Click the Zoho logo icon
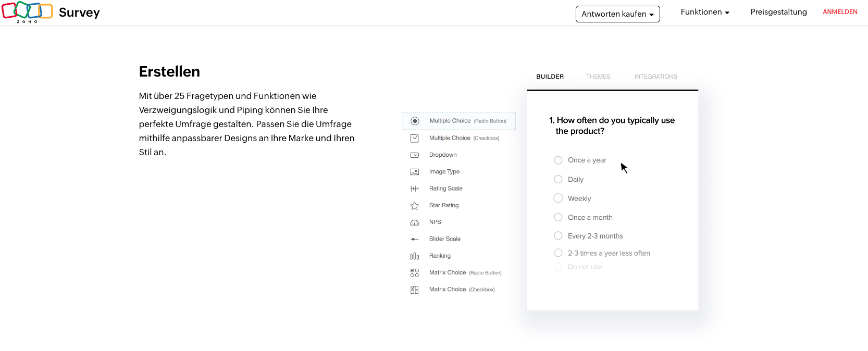This screenshot has width=868, height=351. [27, 11]
